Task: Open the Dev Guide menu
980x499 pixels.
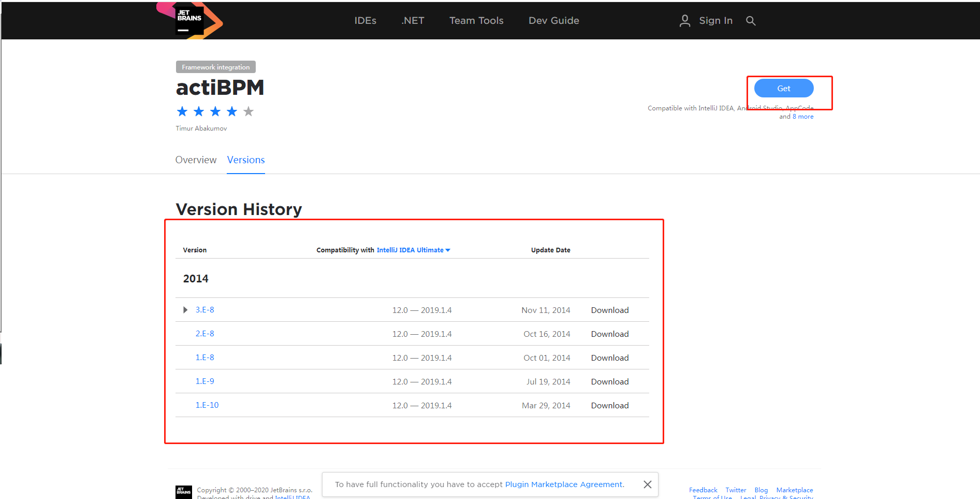Action: pos(554,21)
